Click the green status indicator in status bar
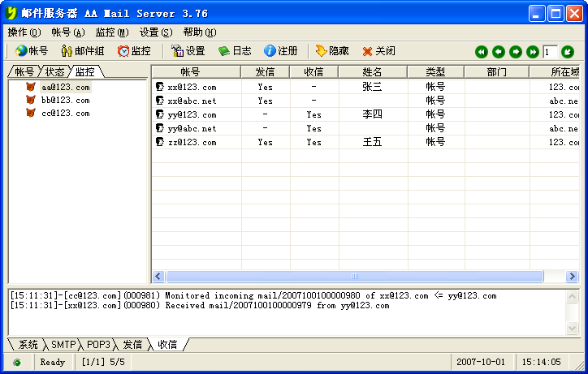Screen dimensions: 588x374 pos(17,363)
